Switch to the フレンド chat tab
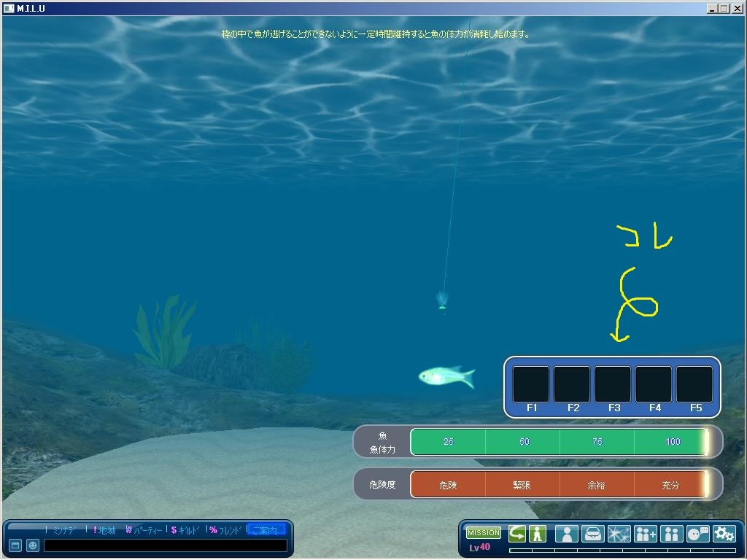Viewport: 747px width, 560px height. [x=226, y=530]
